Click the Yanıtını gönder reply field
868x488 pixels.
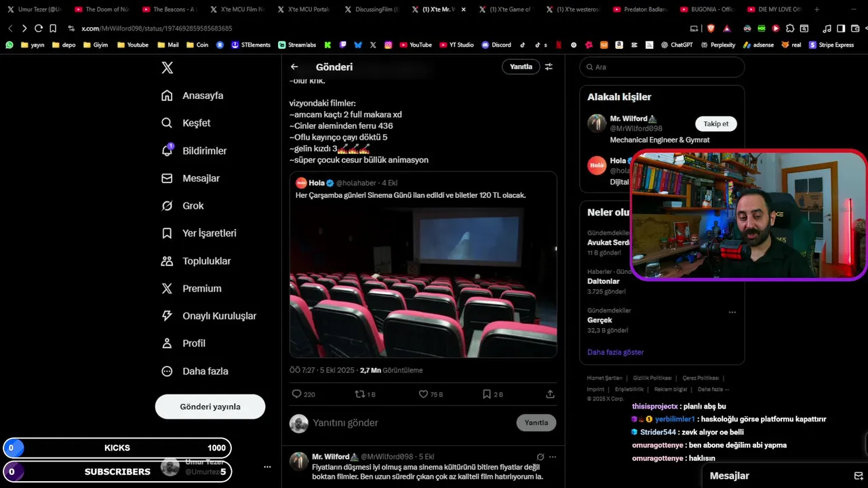pyautogui.click(x=411, y=423)
